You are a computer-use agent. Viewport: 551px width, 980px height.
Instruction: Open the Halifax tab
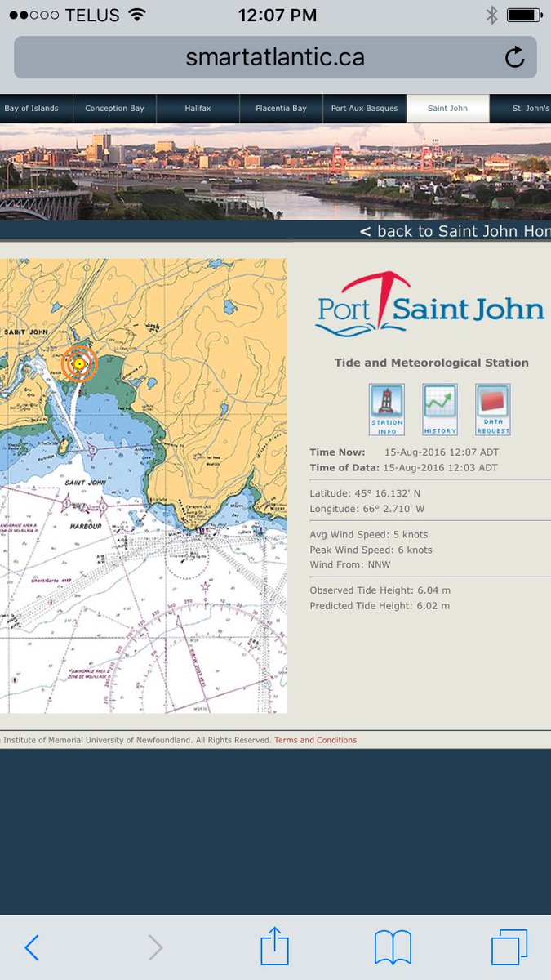tap(198, 109)
